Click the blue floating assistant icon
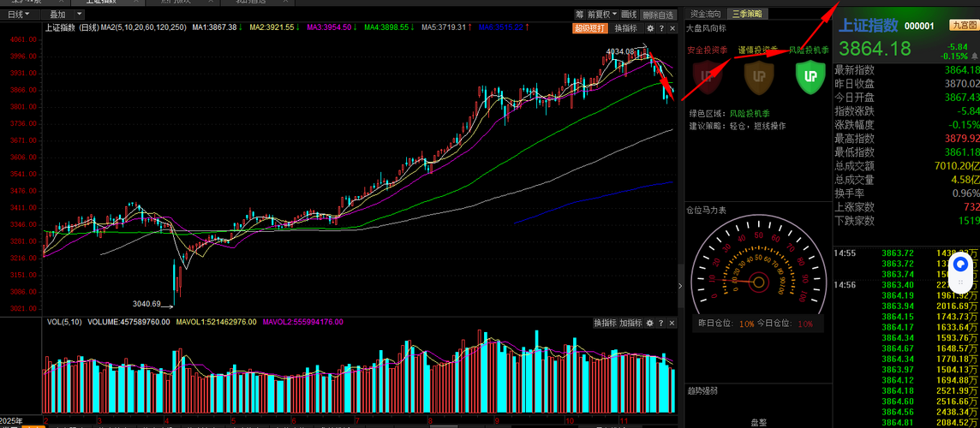 pyautogui.click(x=962, y=265)
